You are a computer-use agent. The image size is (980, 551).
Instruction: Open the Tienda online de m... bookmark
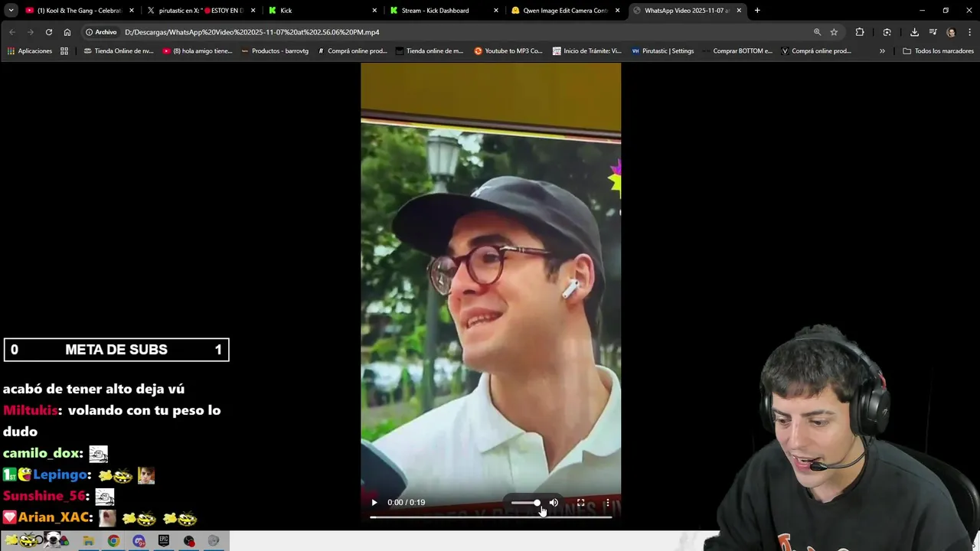coord(430,51)
